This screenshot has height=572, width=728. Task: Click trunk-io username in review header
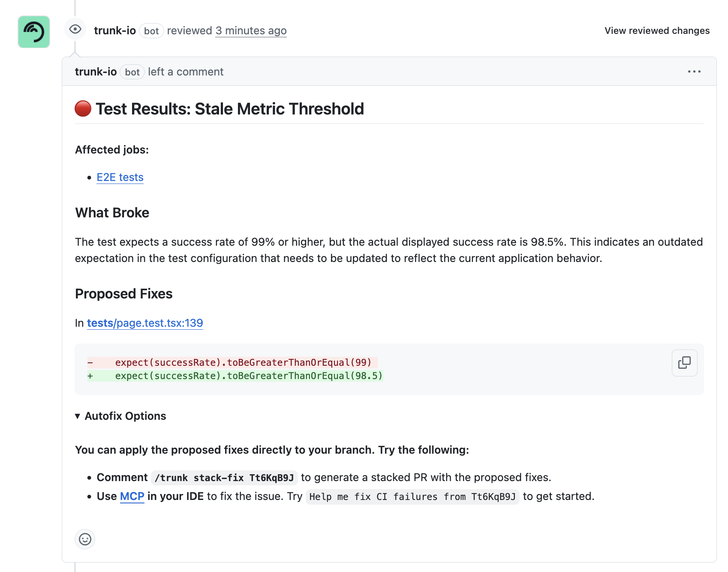click(115, 31)
